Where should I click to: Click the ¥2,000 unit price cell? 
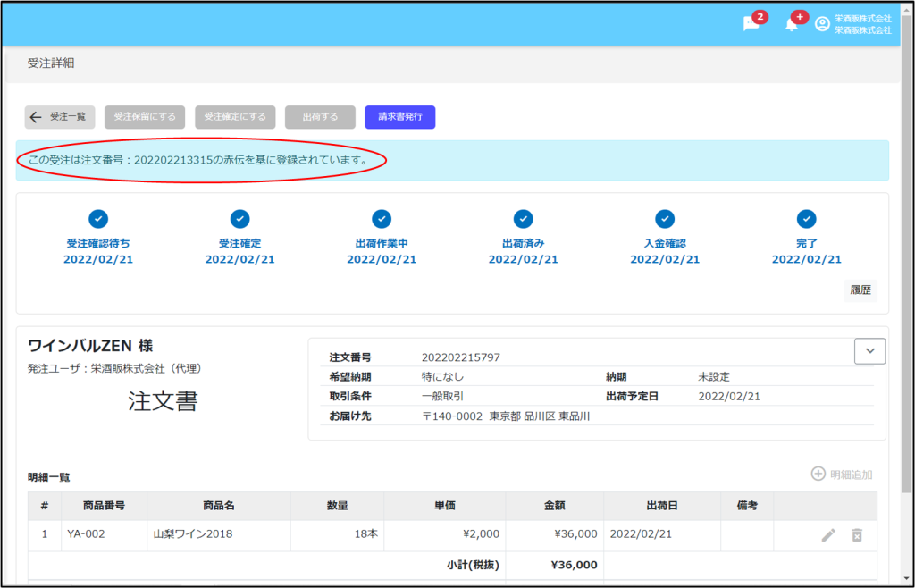(445, 534)
